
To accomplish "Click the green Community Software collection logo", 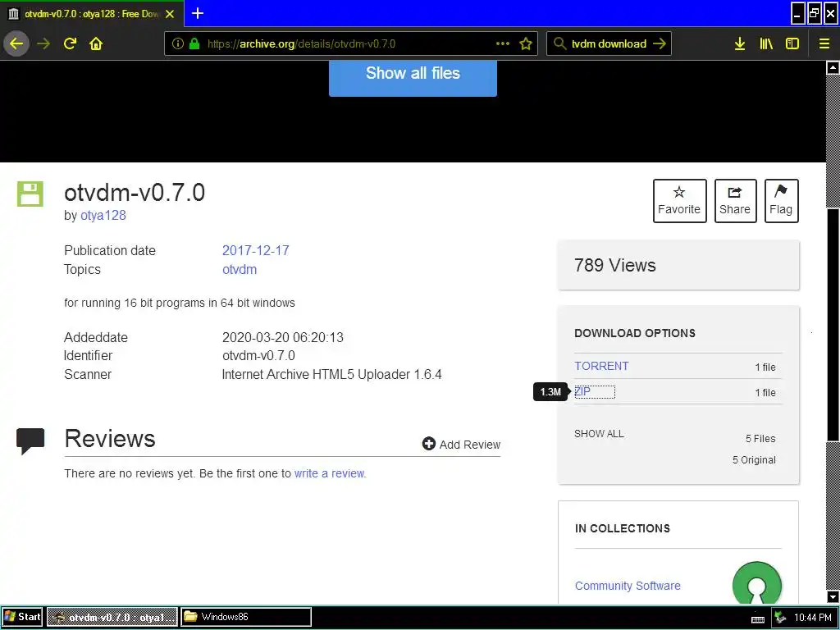I will coord(757,583).
